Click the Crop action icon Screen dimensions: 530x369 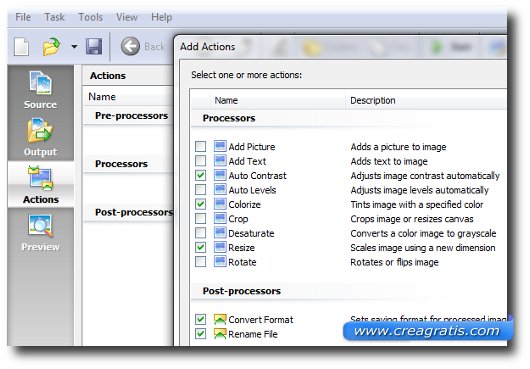[x=220, y=218]
